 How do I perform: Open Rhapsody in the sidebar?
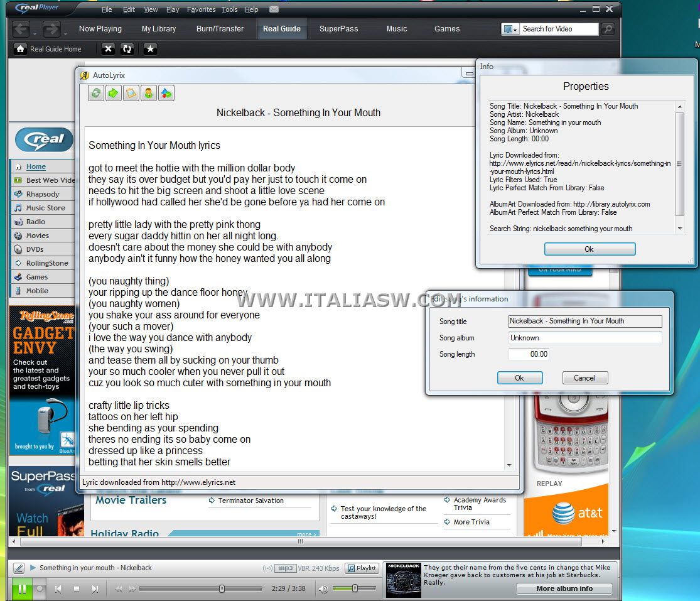tap(43, 194)
